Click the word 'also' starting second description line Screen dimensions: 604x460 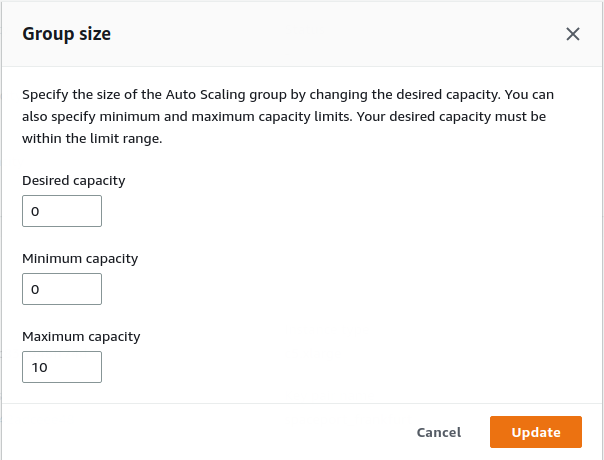click(x=35, y=116)
